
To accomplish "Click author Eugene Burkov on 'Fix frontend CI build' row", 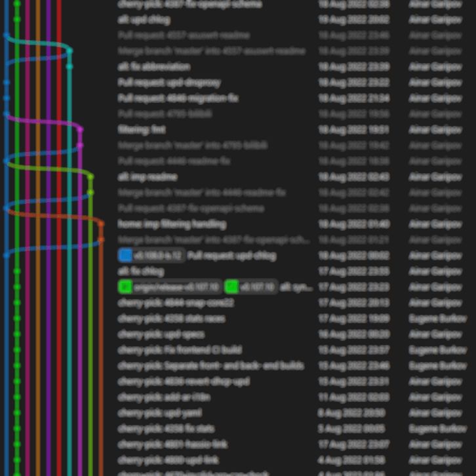I will click(x=438, y=350).
